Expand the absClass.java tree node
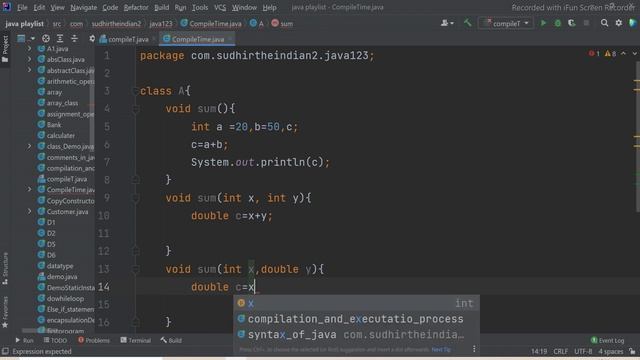The image size is (640, 360). 29,59
